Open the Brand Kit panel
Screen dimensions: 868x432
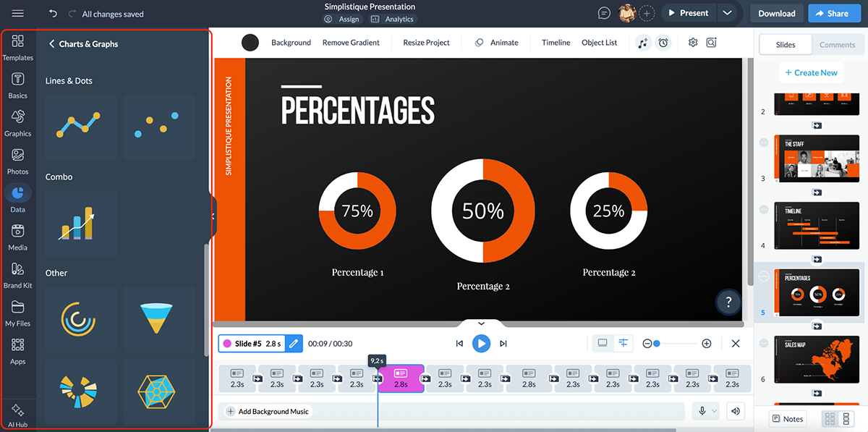point(18,274)
